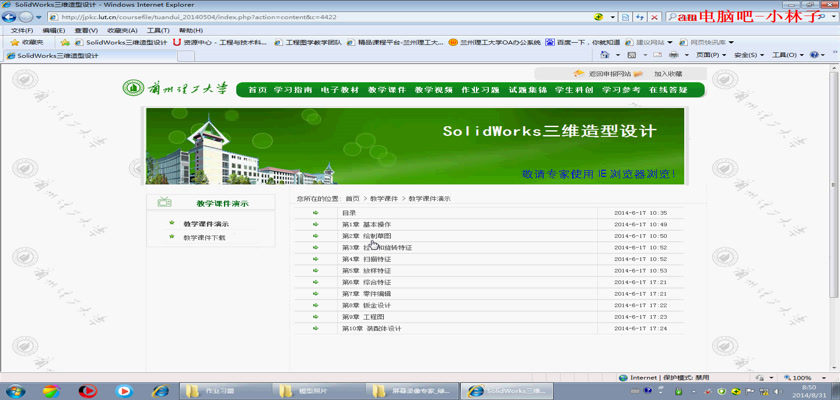Open the 文件(F) menu

pos(21,31)
